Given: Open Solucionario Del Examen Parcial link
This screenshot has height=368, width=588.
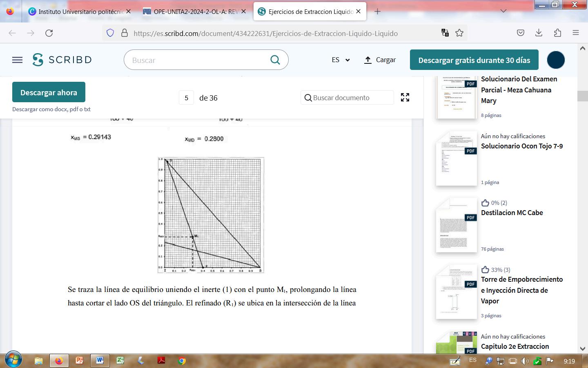Looking at the screenshot, I should pos(519,90).
